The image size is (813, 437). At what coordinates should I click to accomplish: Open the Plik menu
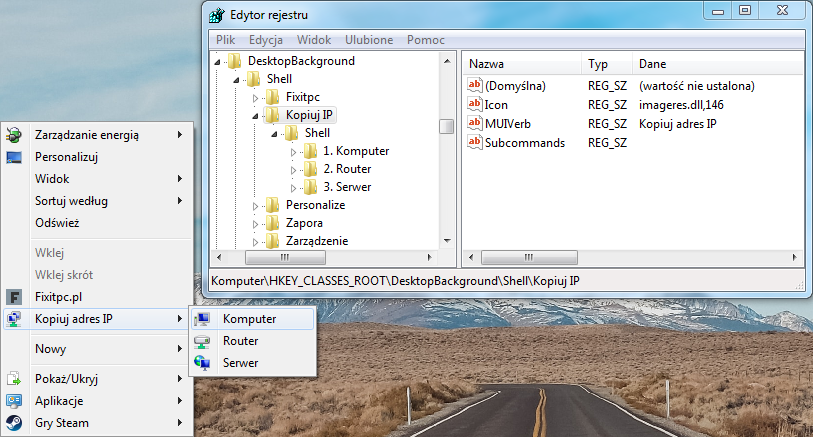(226, 40)
